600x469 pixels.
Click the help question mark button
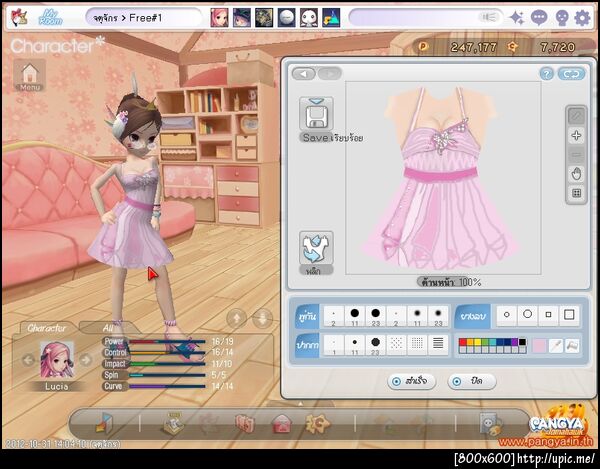[x=546, y=73]
